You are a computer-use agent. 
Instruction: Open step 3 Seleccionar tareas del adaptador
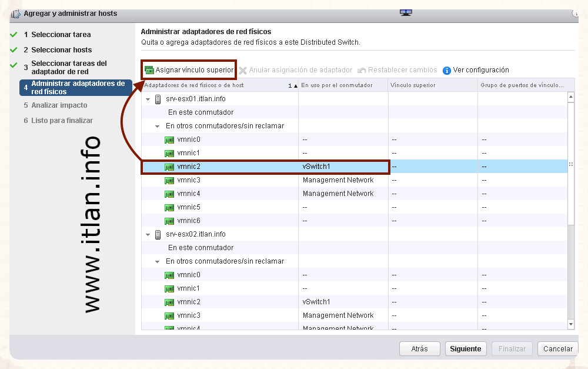pos(68,67)
